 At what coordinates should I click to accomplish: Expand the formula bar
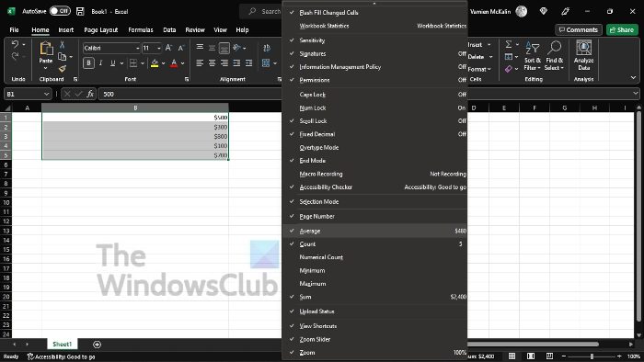(636, 94)
